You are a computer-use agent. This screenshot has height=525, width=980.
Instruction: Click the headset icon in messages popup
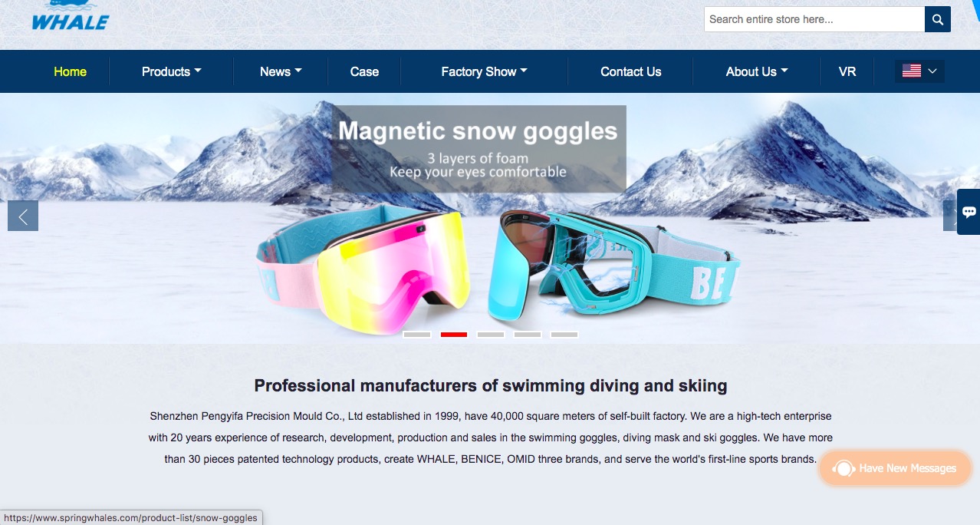pos(843,468)
